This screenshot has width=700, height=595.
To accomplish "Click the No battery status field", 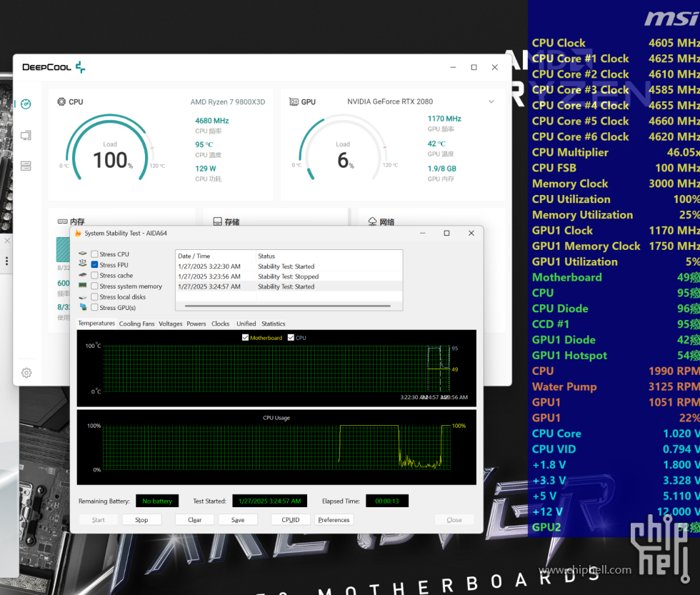I will click(x=157, y=501).
